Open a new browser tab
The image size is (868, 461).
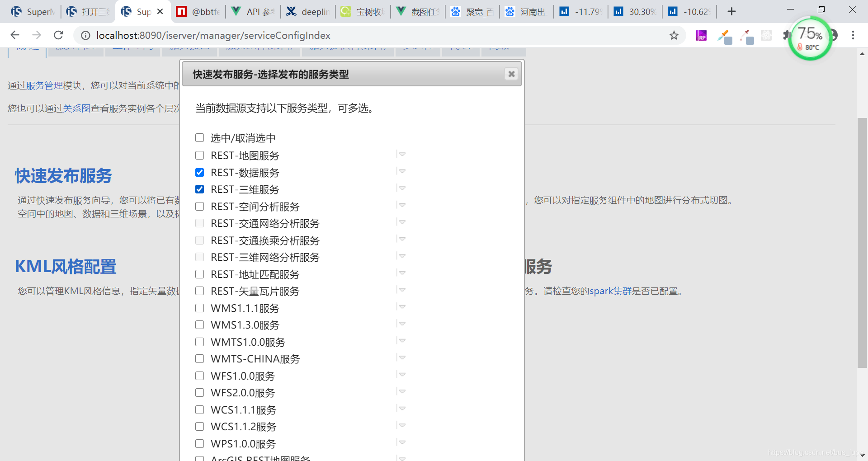731,12
